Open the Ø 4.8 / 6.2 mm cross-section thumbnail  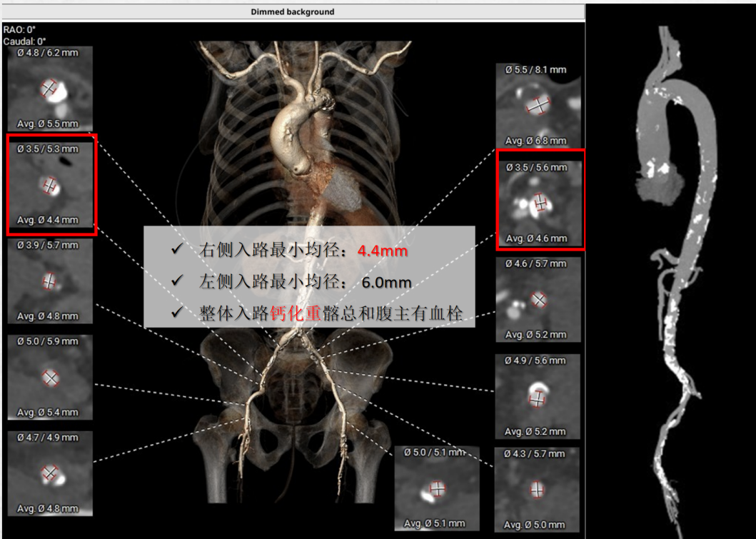[x=50, y=89]
